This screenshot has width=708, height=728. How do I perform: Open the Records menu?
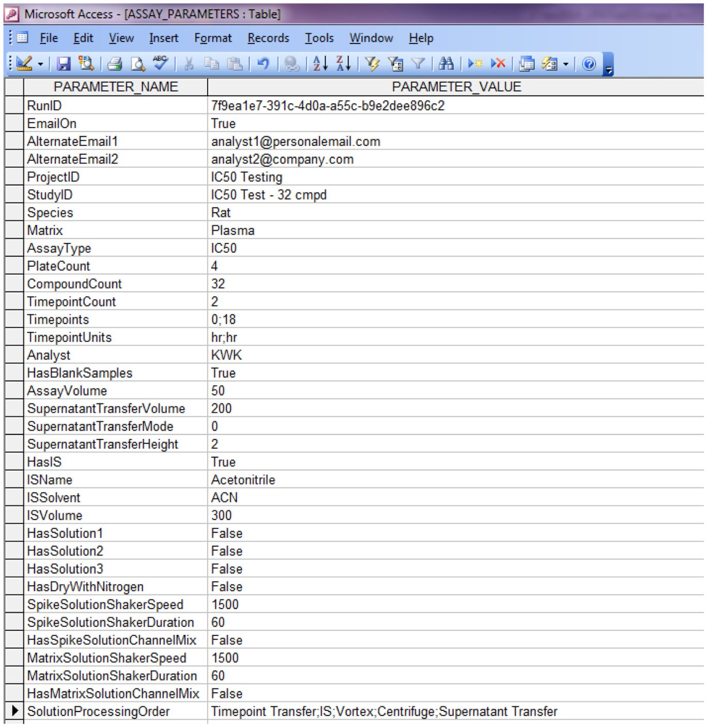[268, 38]
